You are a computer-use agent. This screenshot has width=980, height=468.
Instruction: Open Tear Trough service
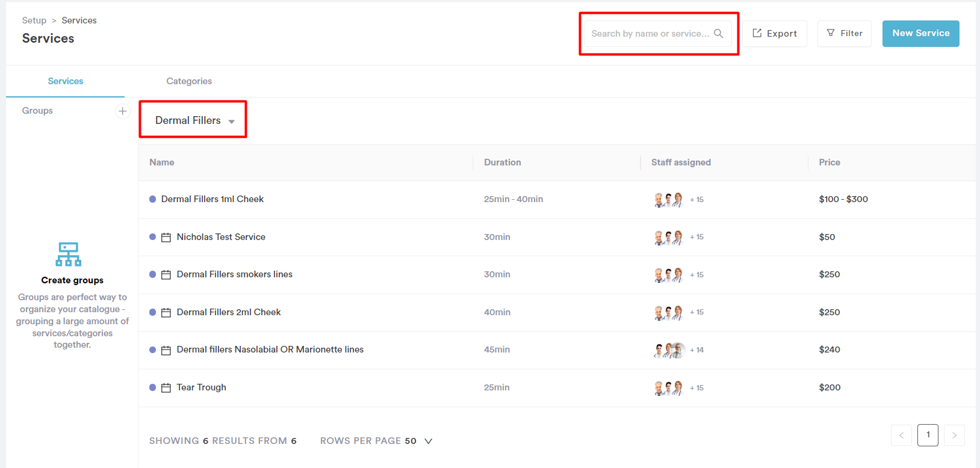coord(202,387)
